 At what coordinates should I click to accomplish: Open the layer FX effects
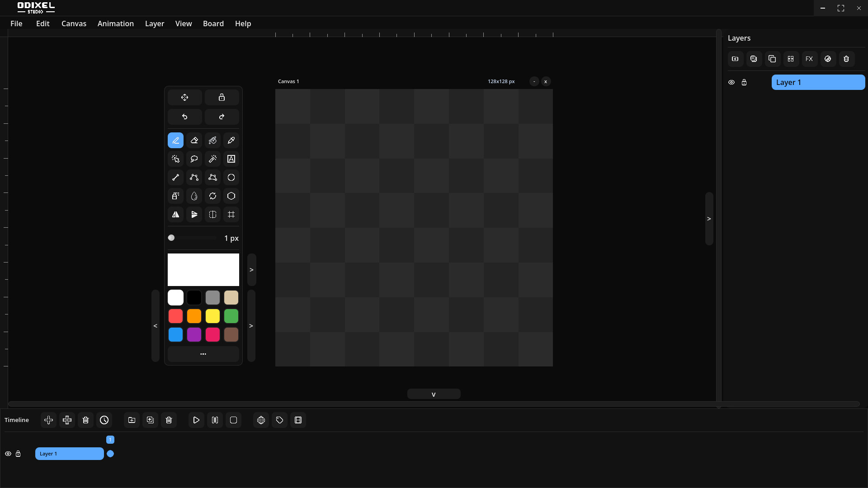(809, 59)
